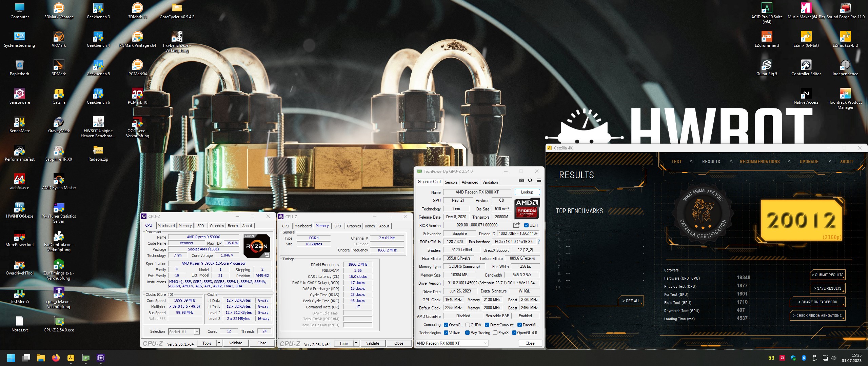868x366 pixels.
Task: Open the GPU-Z hamburger menu icon
Action: [539, 180]
